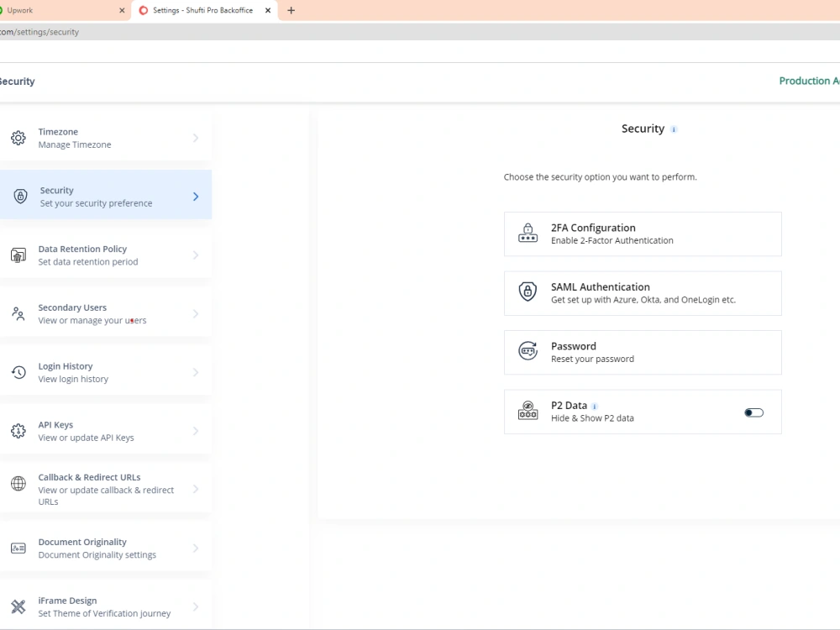Open the Login History menu item
840x630 pixels.
coord(106,372)
